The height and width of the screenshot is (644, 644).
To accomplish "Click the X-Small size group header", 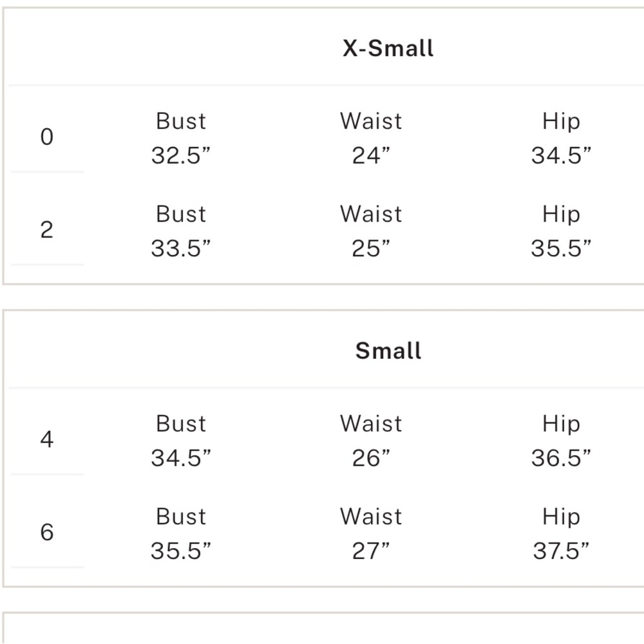I will [388, 48].
